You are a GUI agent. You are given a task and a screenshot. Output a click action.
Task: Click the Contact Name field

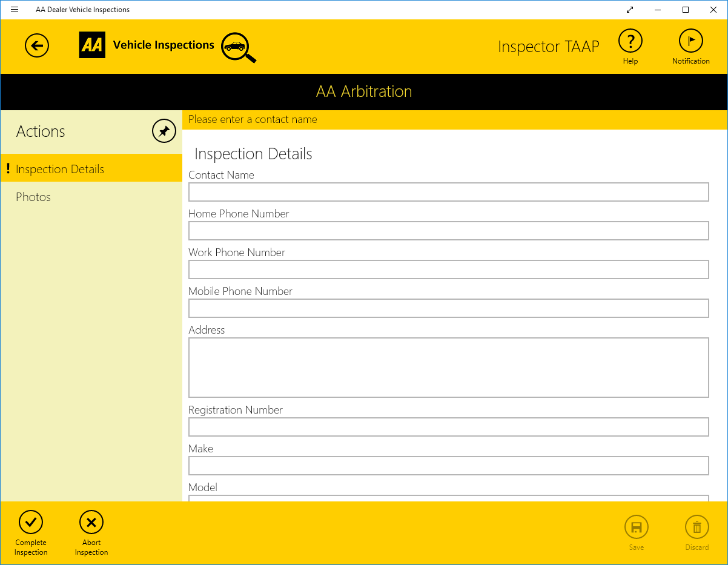coord(449,192)
